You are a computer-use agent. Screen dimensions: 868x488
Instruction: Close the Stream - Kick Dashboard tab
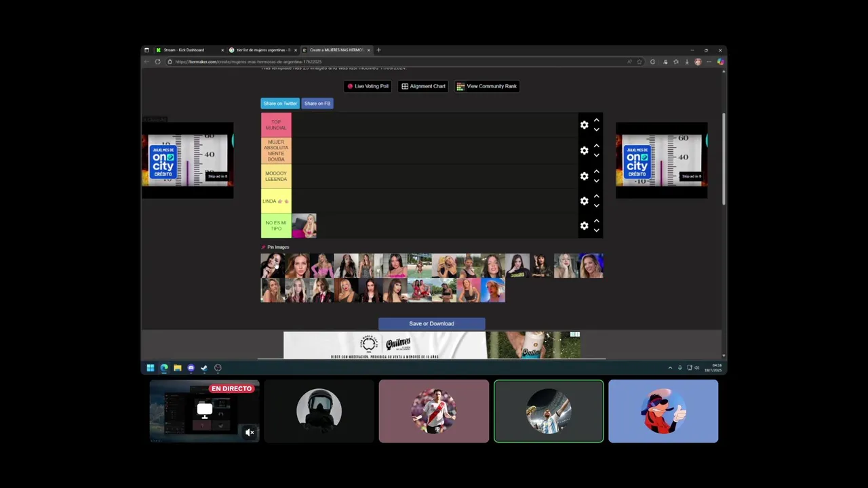222,50
